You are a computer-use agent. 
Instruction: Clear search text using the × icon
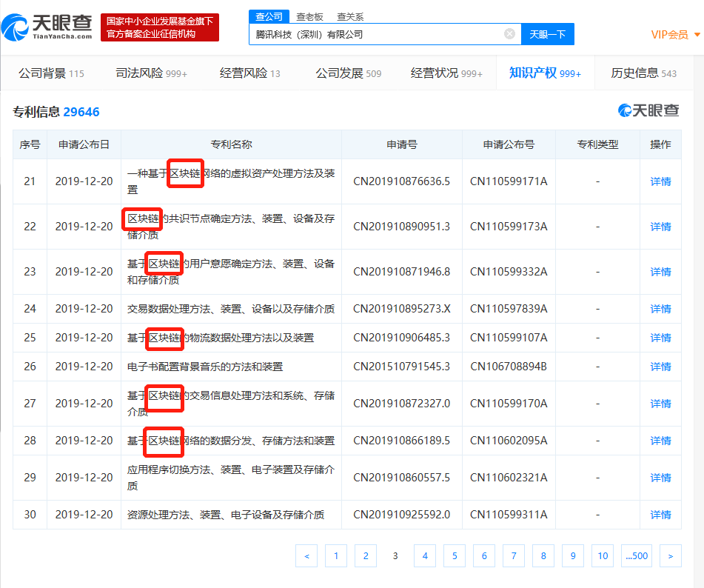509,34
